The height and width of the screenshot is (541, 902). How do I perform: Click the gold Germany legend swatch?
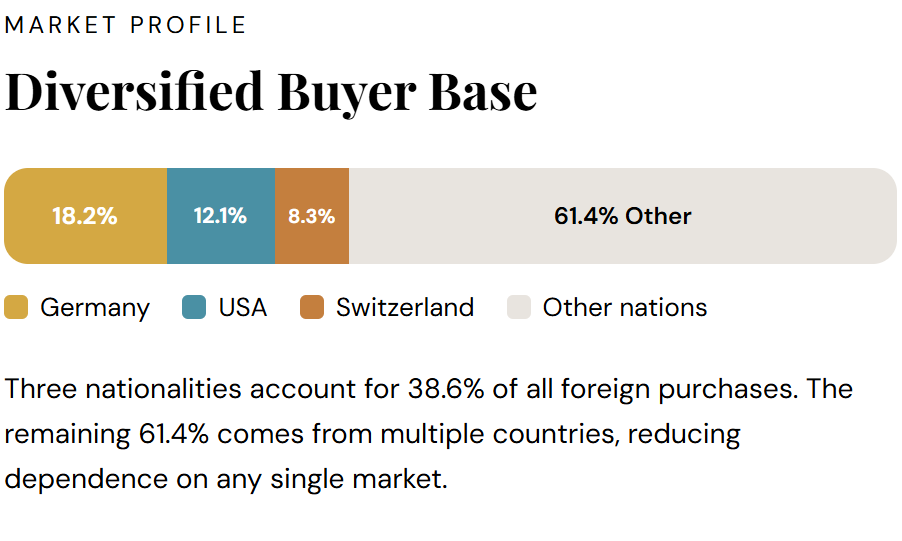click(x=17, y=307)
